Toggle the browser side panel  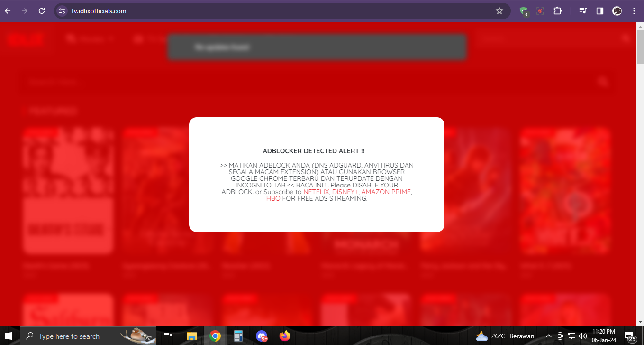pos(600,11)
